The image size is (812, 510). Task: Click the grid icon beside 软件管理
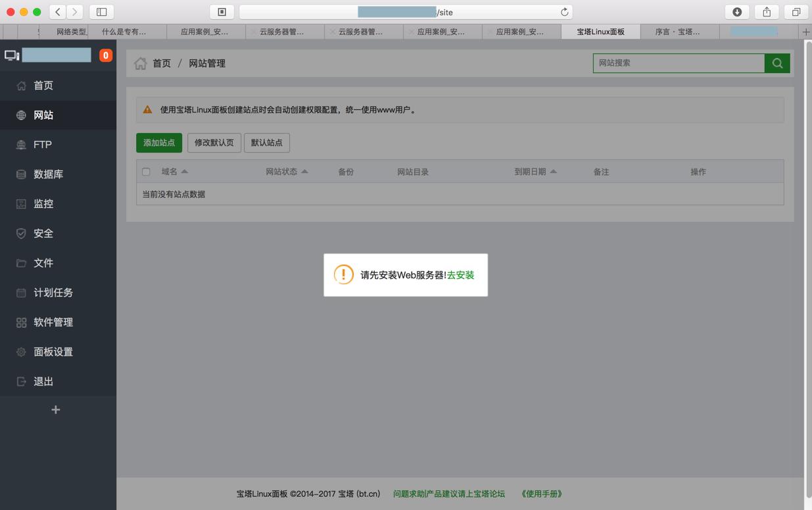tap(21, 322)
